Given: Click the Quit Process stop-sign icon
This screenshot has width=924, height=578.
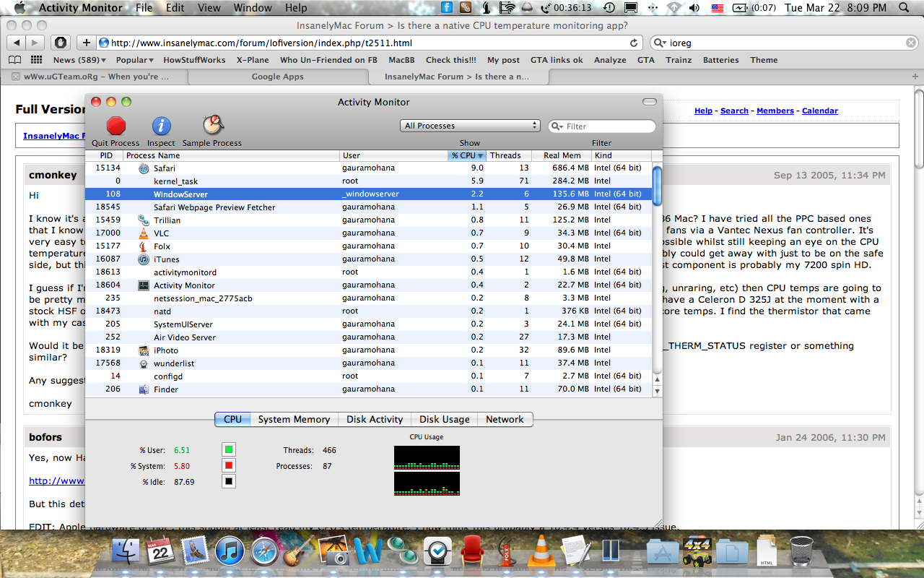Looking at the screenshot, I should (116, 126).
